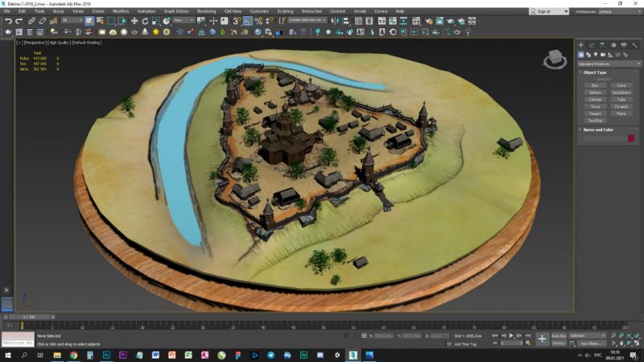Viewport: 644px width, 362px height.
Task: Collapse the Object Type rollout
Action: [597, 72]
